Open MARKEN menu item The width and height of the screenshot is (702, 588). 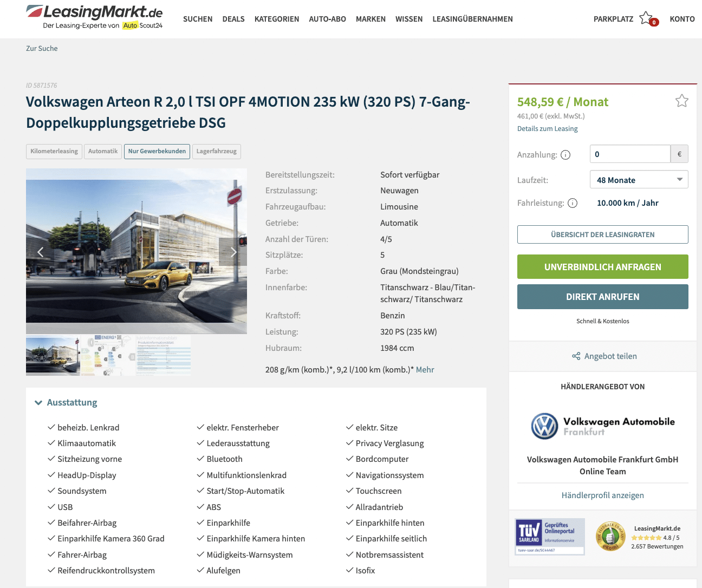[370, 19]
